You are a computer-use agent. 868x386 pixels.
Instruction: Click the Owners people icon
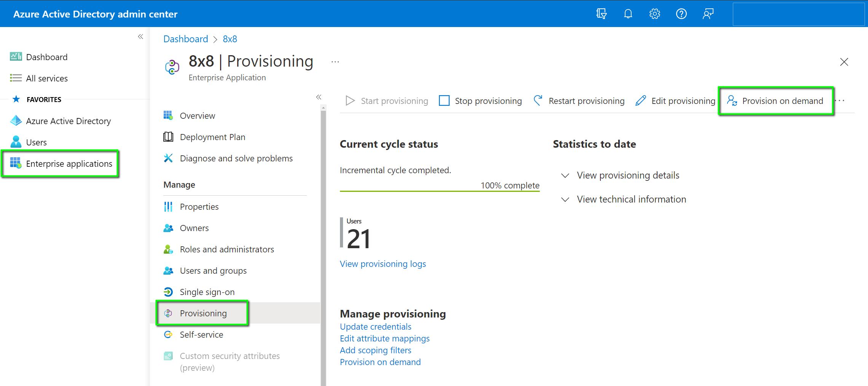pyautogui.click(x=168, y=228)
